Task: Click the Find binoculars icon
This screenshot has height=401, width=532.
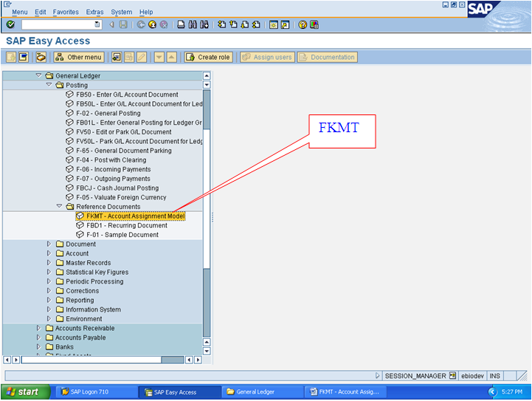Action: tap(193, 24)
